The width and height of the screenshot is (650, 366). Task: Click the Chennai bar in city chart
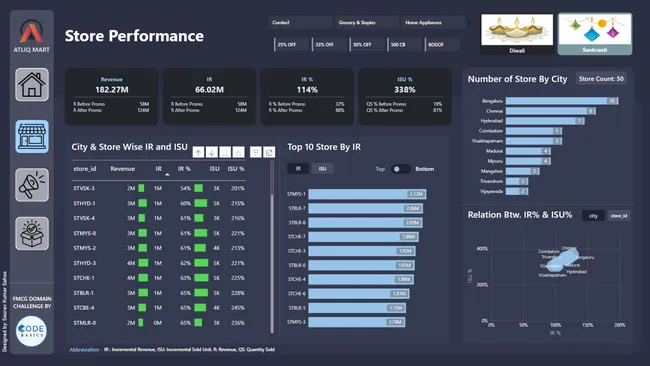click(x=551, y=111)
